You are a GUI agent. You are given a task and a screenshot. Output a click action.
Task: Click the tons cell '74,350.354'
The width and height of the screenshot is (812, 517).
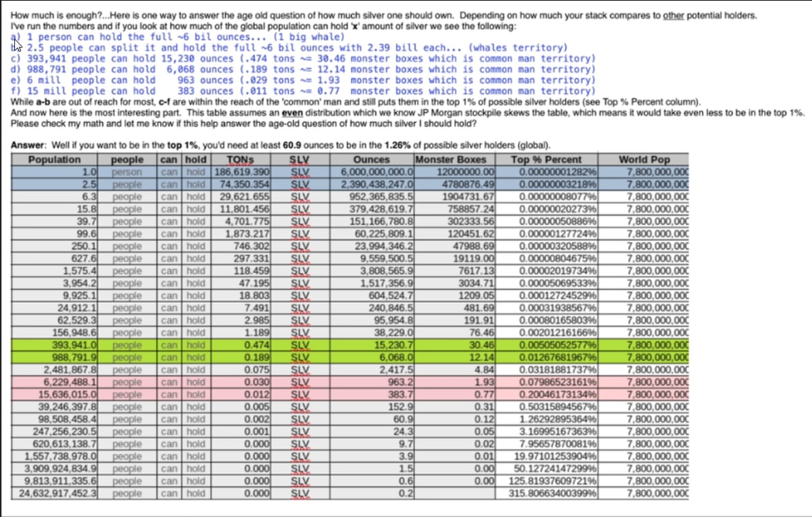(240, 184)
